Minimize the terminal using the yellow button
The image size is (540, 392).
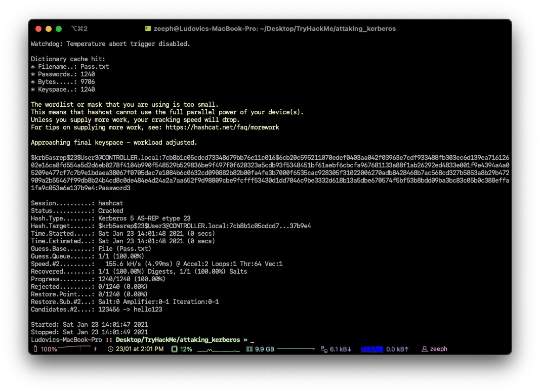pyautogui.click(x=49, y=29)
